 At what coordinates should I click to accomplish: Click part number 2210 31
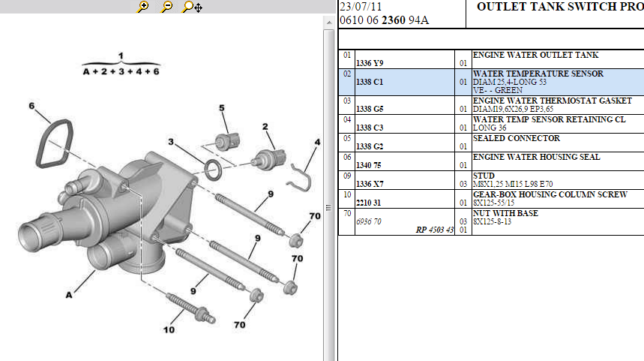click(x=368, y=203)
